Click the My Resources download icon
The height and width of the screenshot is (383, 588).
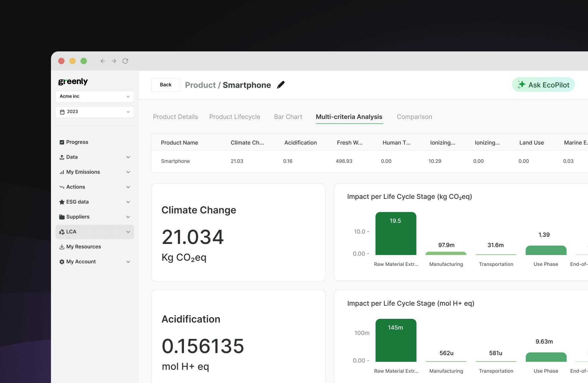(x=62, y=247)
